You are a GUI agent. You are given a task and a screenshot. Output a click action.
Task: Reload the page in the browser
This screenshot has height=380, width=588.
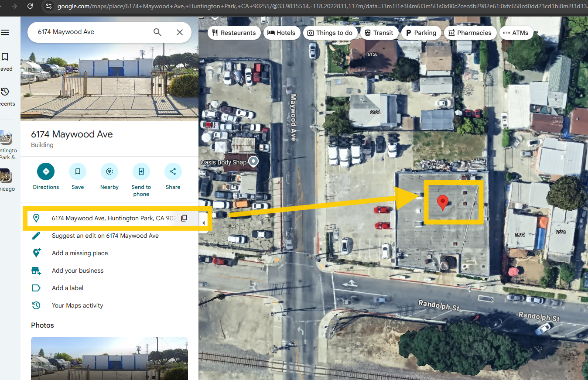click(x=30, y=6)
